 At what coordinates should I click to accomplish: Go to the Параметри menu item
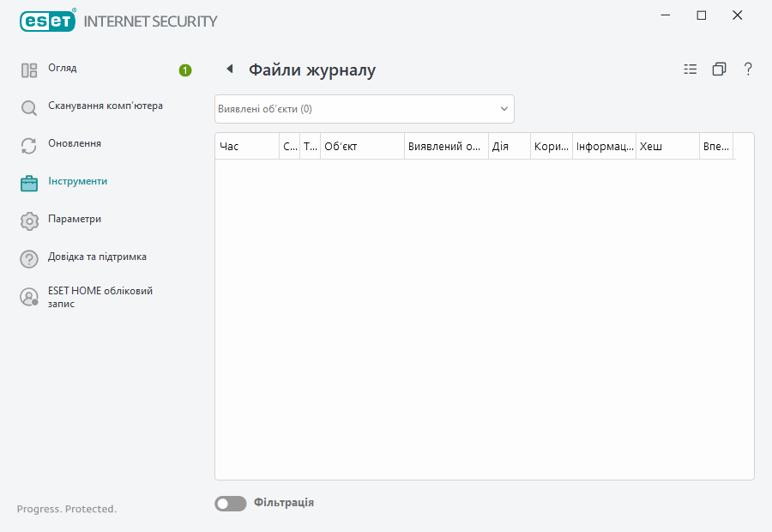75,221
